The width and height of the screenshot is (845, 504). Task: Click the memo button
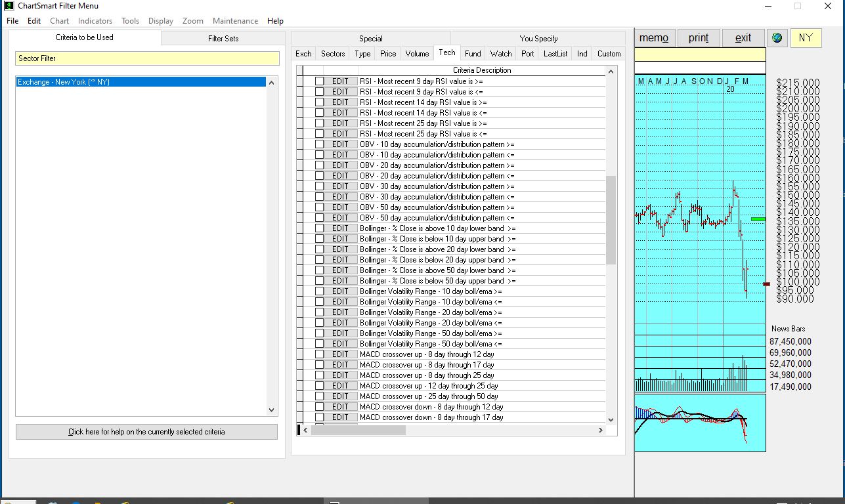(x=654, y=37)
